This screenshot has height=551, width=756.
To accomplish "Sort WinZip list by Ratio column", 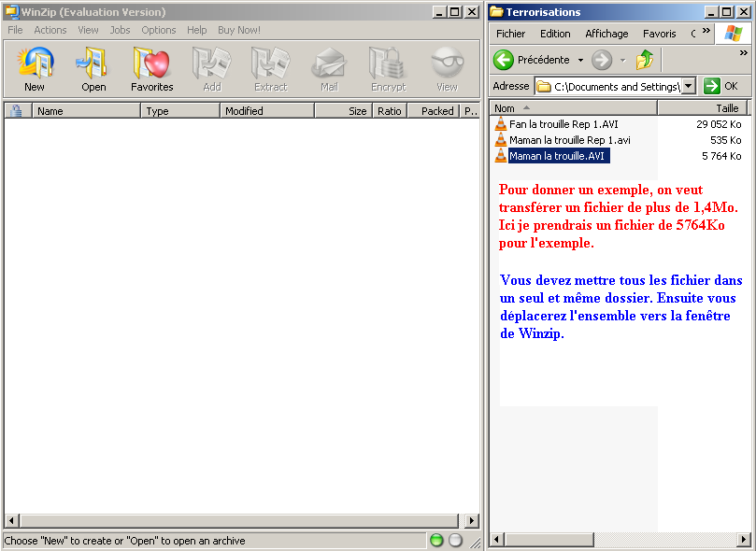I will (x=390, y=111).
